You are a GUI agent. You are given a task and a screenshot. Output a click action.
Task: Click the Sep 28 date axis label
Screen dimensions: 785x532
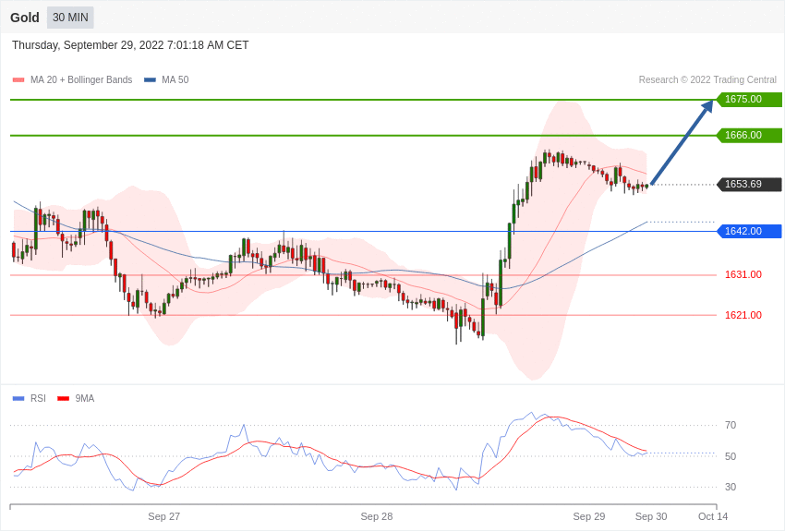pos(377,516)
